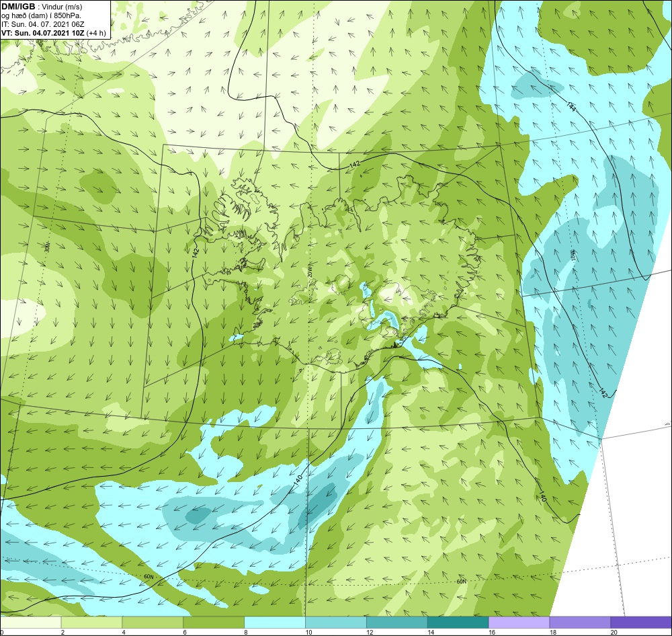Pick the 10–12 m/s teal legend swatch
The width and height of the screenshot is (672, 636).
pos(336,622)
